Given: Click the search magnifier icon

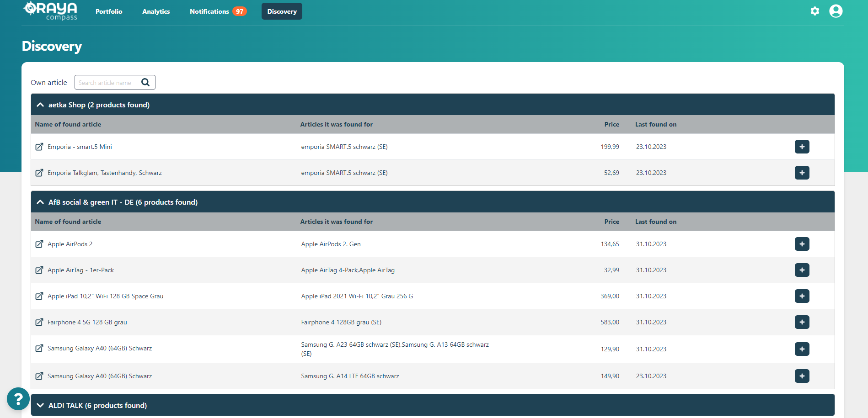Looking at the screenshot, I should tap(145, 82).
